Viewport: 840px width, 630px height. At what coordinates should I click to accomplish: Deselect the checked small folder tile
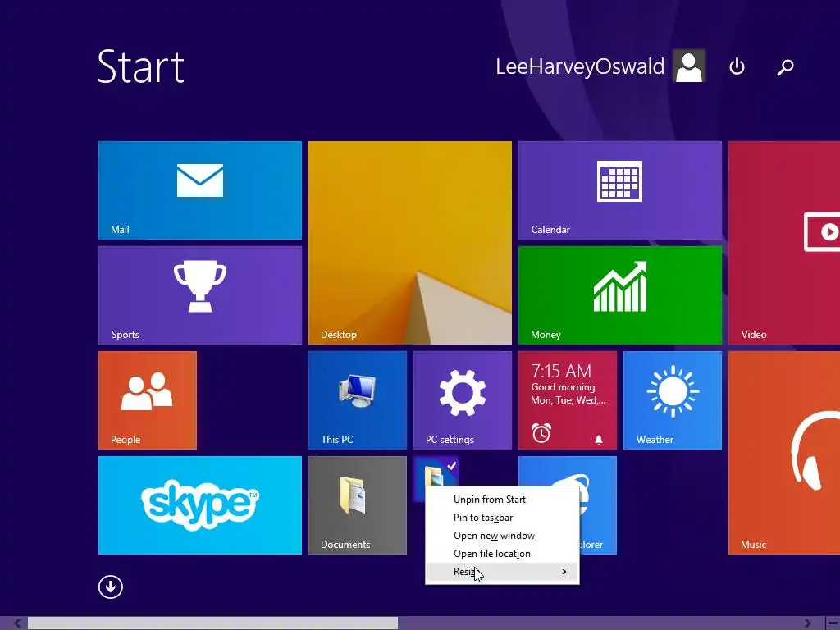436,472
